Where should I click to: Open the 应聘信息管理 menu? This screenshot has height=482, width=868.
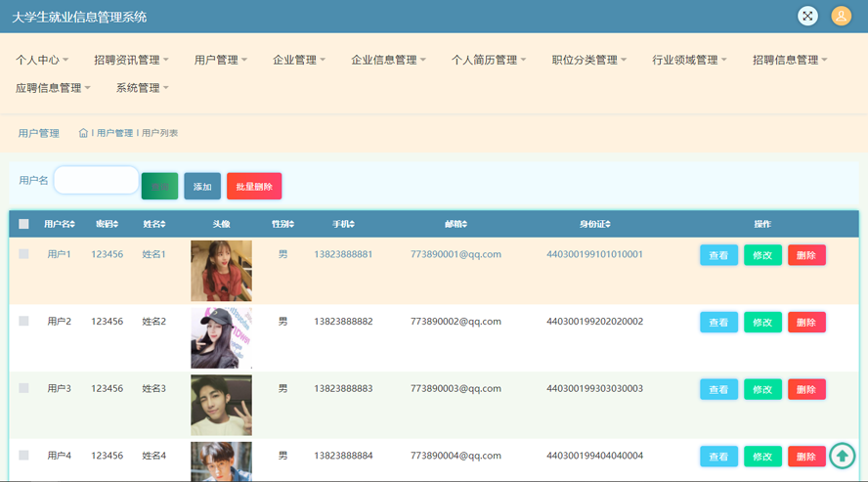pos(53,88)
